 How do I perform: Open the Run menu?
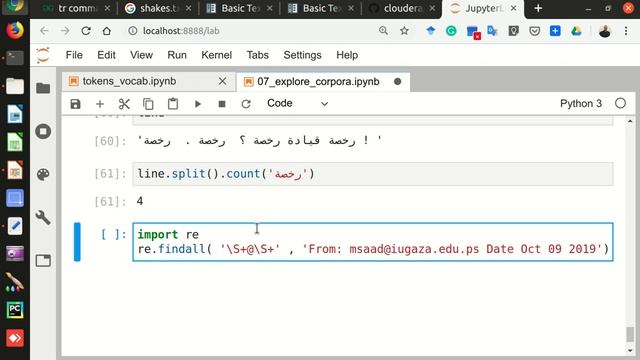177,55
